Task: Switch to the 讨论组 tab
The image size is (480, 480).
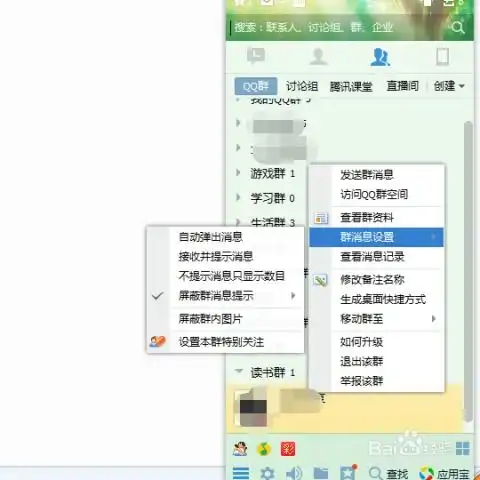Action: (302, 86)
